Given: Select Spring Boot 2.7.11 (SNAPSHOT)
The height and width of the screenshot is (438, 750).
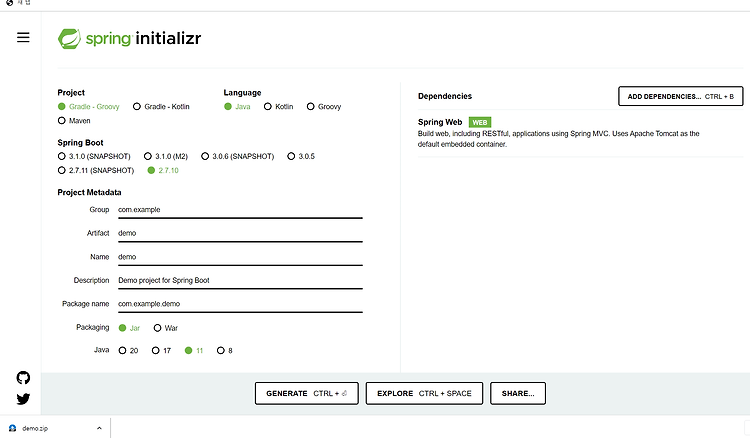Looking at the screenshot, I should pos(96,170).
